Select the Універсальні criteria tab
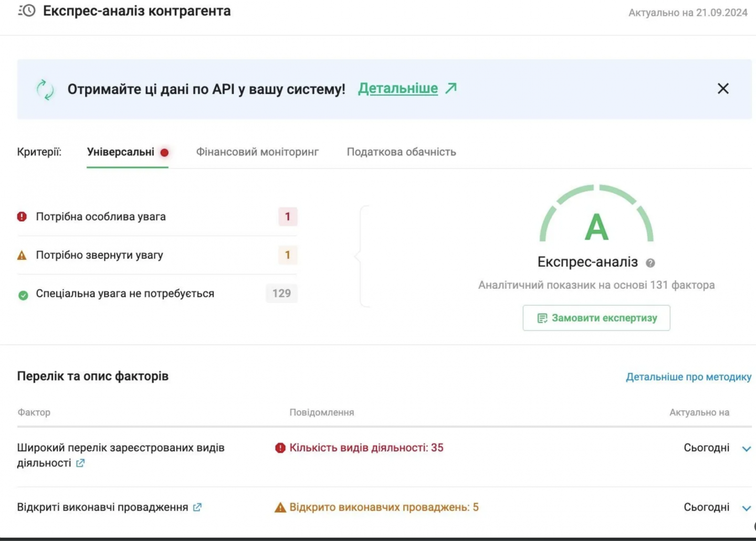 [121, 152]
